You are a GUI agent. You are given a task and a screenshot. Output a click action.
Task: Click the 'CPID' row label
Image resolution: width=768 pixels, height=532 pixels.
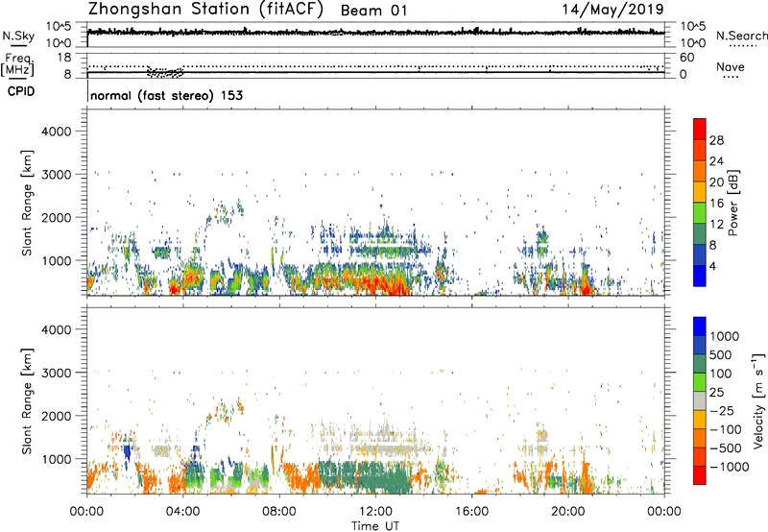tap(21, 91)
